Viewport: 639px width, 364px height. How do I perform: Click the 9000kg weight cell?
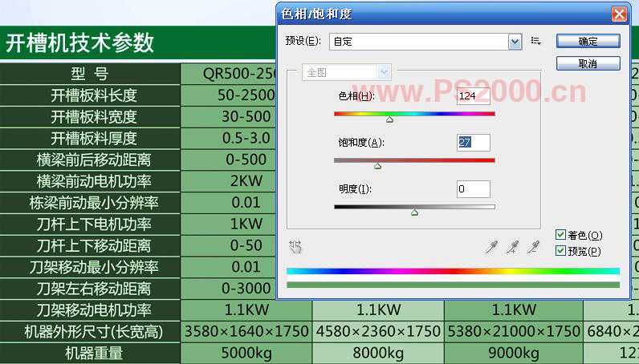coord(514,353)
